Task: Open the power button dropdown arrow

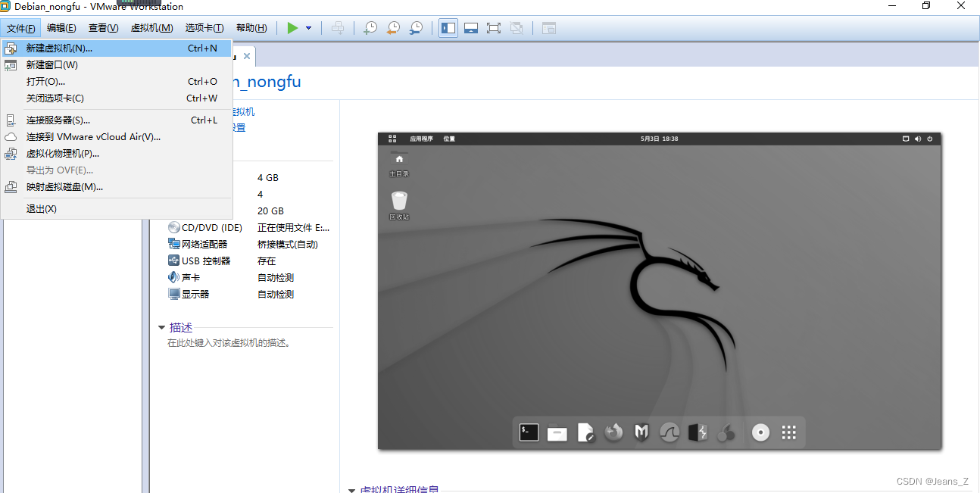Action: pyautogui.click(x=307, y=27)
